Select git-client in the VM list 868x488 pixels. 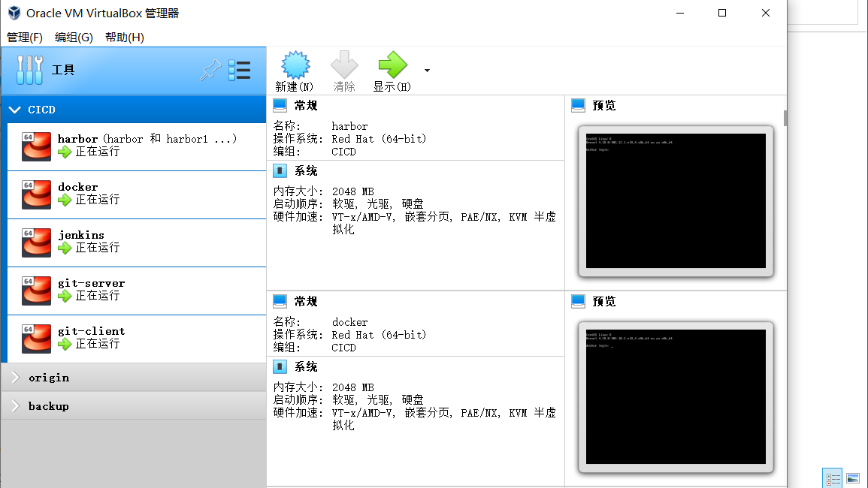pos(137,339)
